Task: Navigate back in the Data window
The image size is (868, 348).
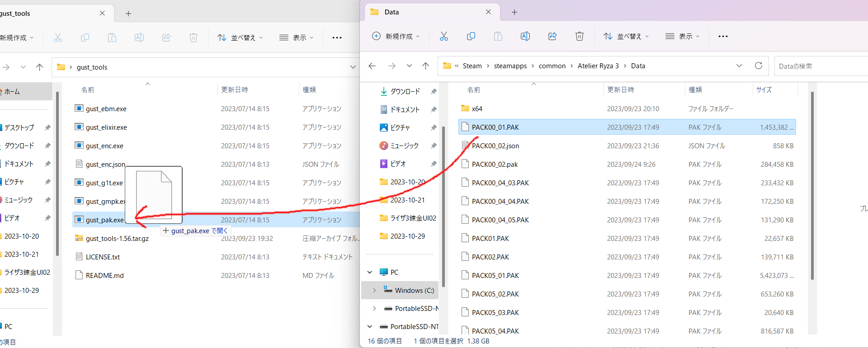Action: point(372,66)
